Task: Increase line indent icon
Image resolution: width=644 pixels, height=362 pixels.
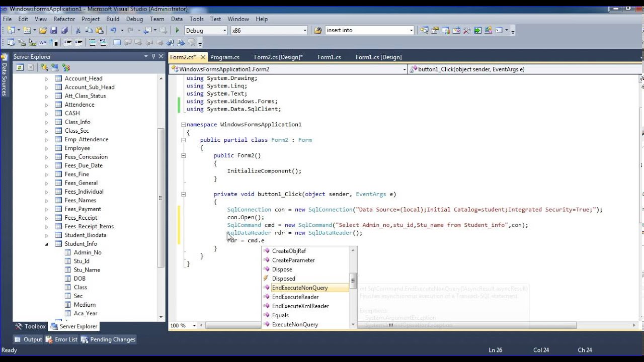Action: [x=78, y=42]
